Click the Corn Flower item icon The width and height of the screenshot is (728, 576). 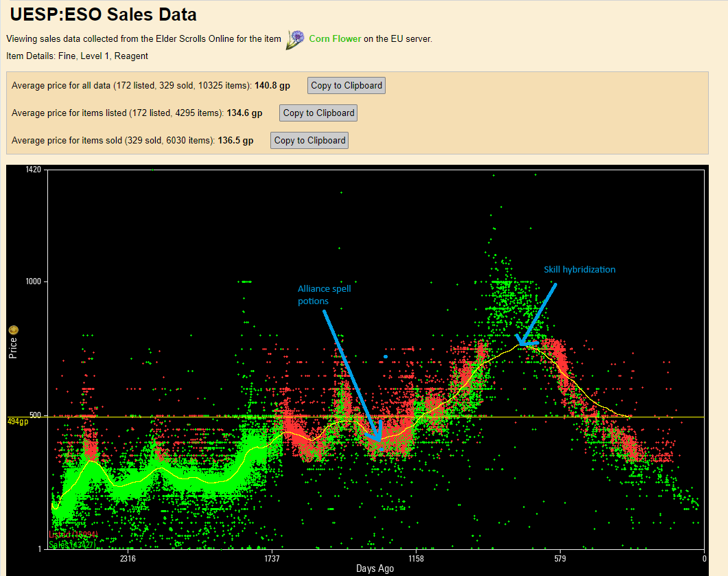295,40
